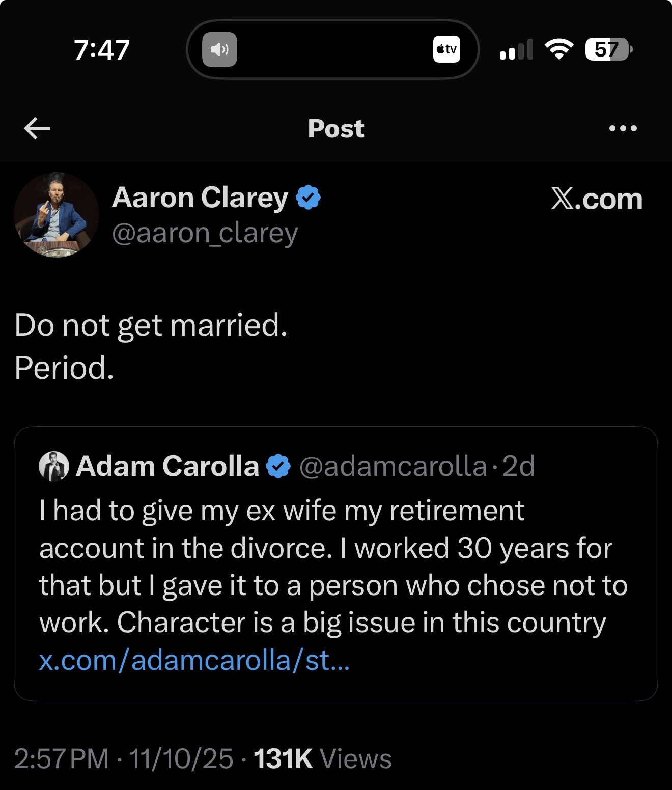Tap the 2:57 PM post timestamp
This screenshot has width=672, height=790.
pos(62,758)
